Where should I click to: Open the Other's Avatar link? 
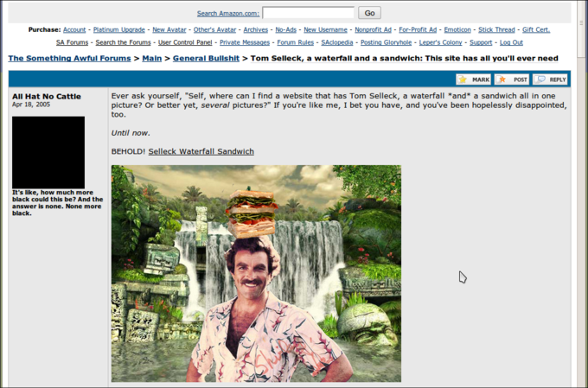point(214,29)
